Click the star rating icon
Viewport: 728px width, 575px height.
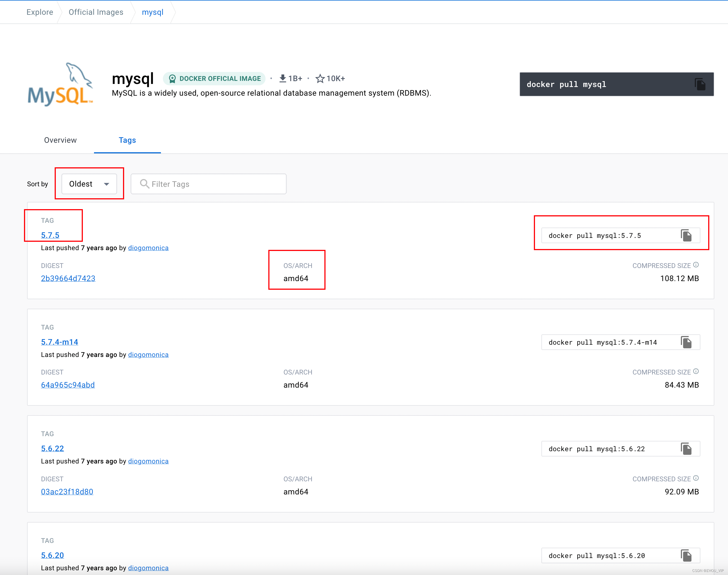[320, 79]
